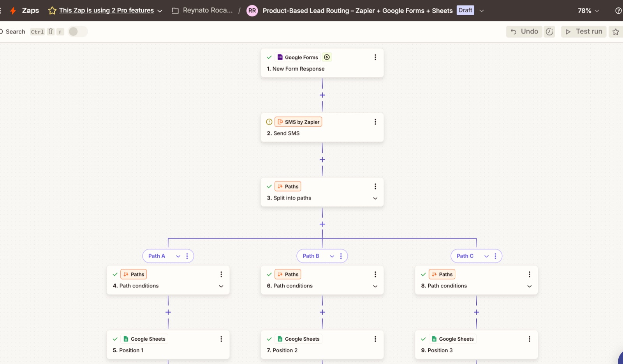This screenshot has height=364, width=623.
Task: Click the instant trigger icon on Google Forms
Action: coord(327,57)
